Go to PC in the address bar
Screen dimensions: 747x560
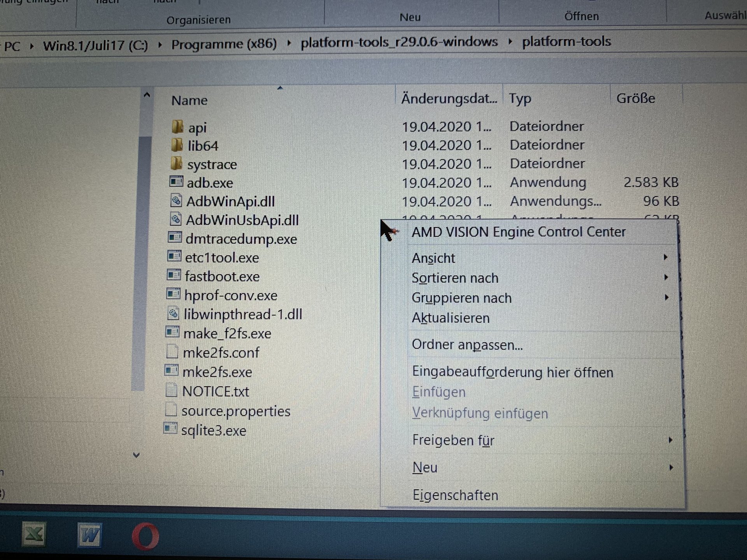pyautogui.click(x=12, y=47)
